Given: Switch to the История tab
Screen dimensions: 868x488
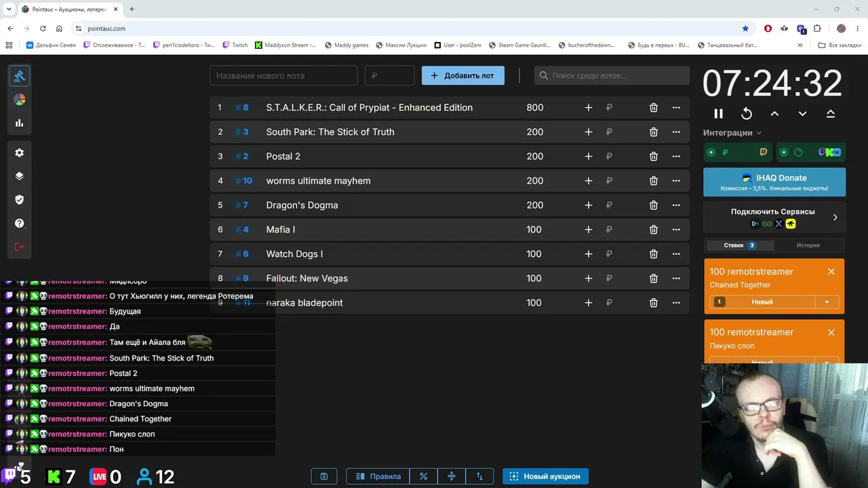Looking at the screenshot, I should [808, 245].
